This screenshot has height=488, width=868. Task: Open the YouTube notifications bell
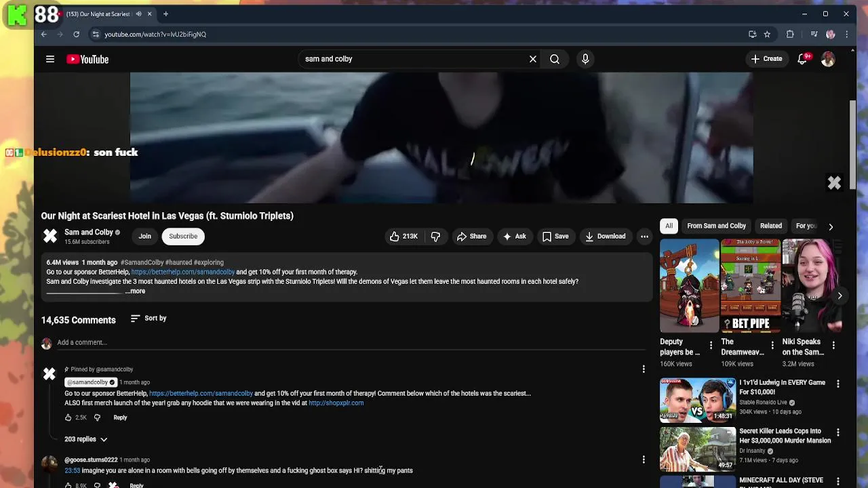coord(802,59)
